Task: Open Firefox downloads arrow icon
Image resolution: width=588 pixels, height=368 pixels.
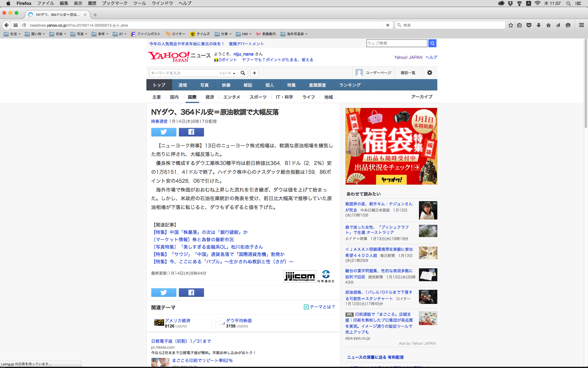Action: tap(538, 25)
